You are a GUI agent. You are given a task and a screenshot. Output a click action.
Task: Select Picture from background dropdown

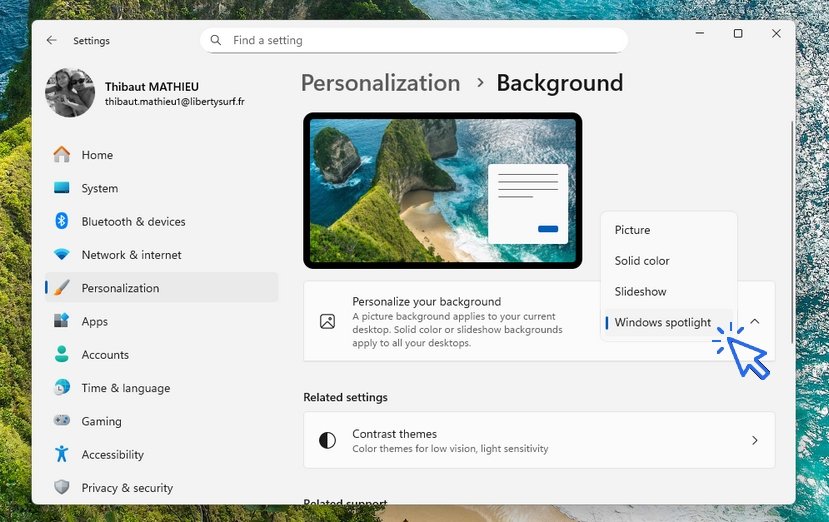[x=632, y=230]
